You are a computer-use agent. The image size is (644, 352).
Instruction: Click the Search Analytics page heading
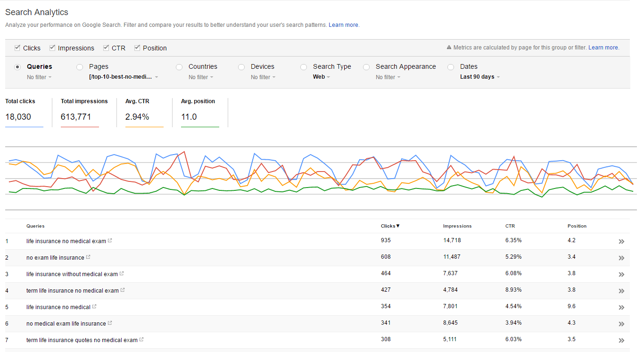coord(37,12)
